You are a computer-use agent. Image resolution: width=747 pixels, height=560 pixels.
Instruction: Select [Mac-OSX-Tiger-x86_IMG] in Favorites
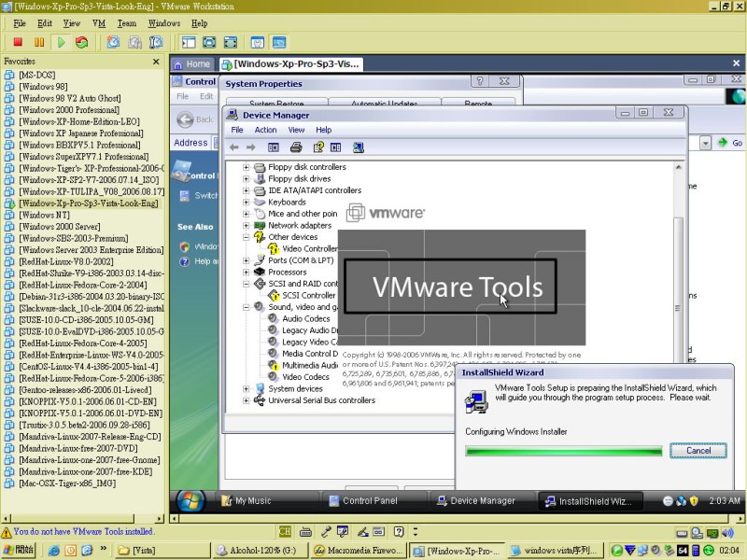(x=67, y=483)
